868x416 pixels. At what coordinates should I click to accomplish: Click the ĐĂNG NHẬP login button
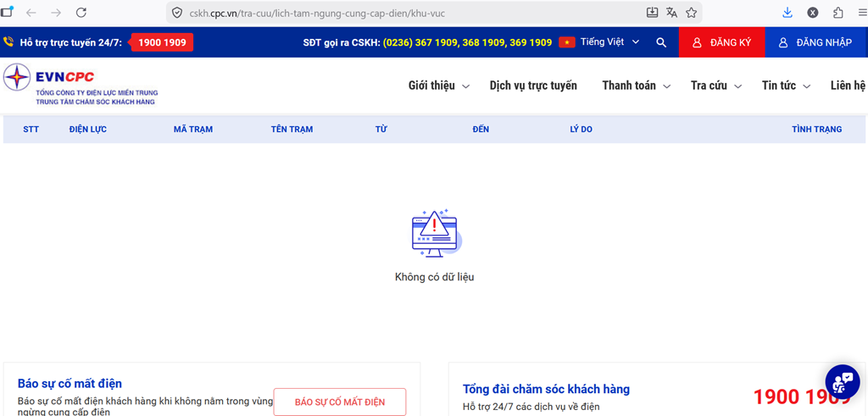815,42
